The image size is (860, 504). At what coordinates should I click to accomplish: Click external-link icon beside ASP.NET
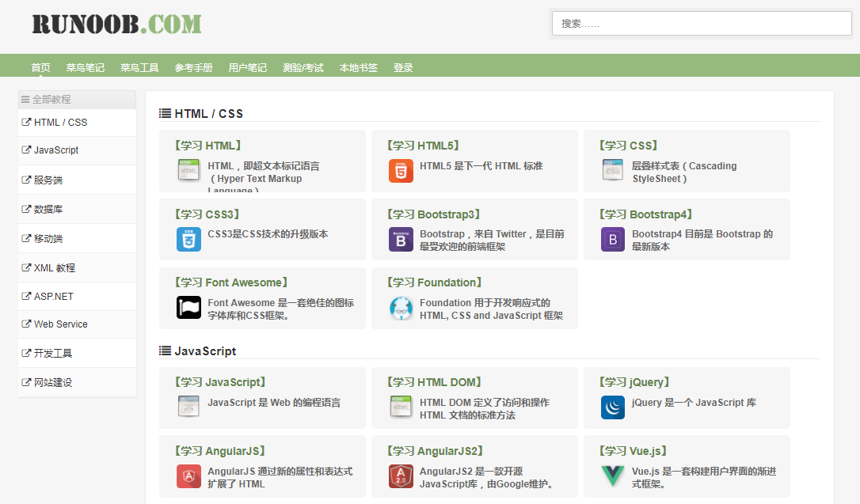26,296
